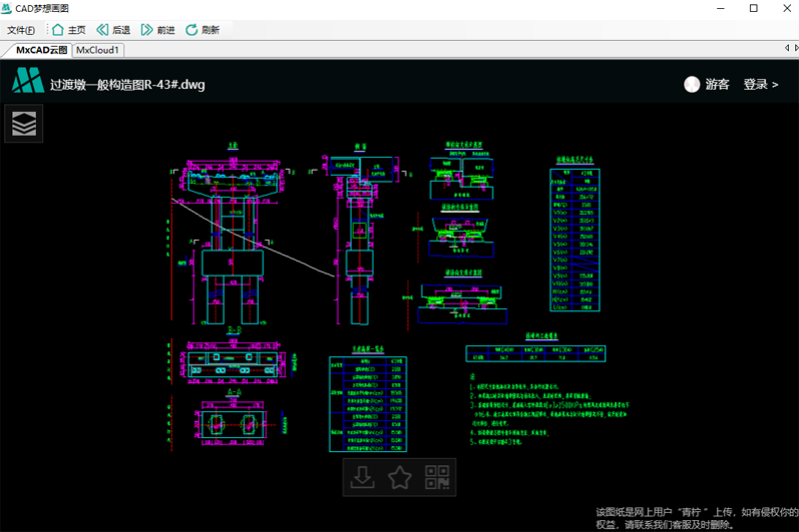Open the layers panel icon
The image size is (799, 532).
(25, 124)
